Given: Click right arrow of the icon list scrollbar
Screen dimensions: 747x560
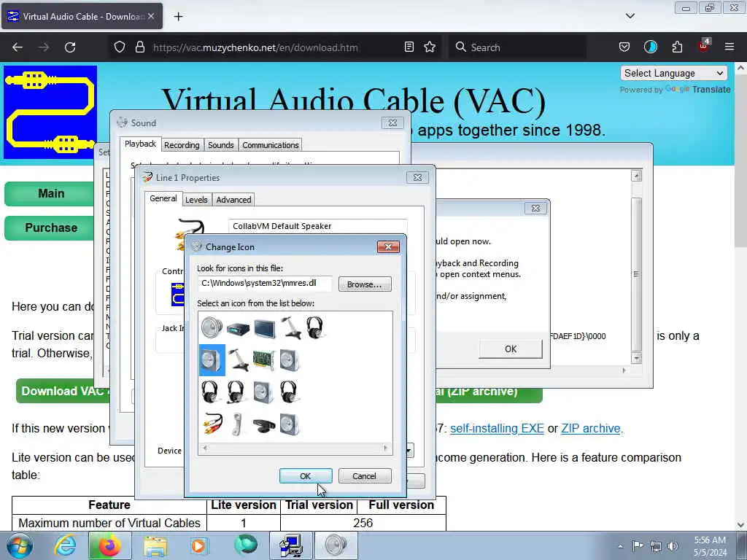Looking at the screenshot, I should [x=385, y=448].
